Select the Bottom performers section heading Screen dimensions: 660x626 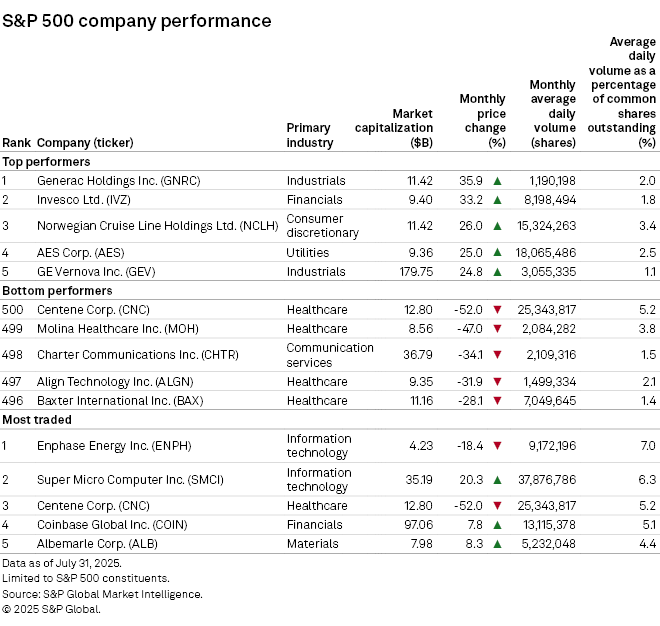pos(54,291)
